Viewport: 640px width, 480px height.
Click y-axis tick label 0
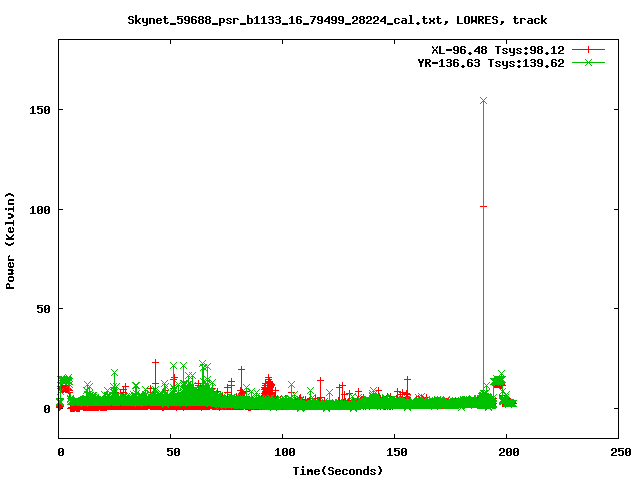pyautogui.click(x=47, y=409)
